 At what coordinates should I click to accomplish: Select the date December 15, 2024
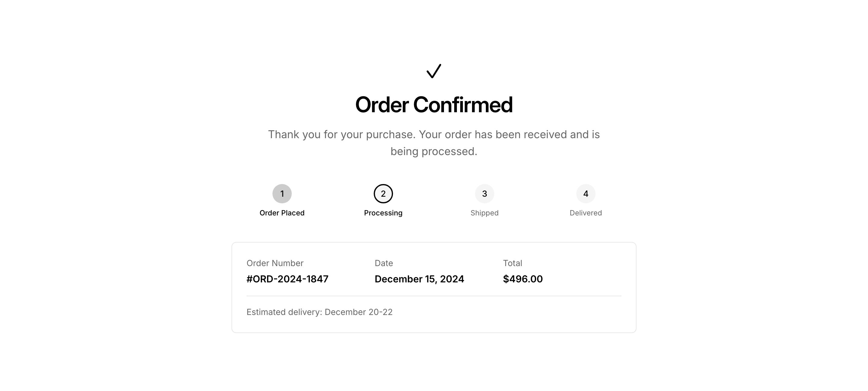[419, 279]
